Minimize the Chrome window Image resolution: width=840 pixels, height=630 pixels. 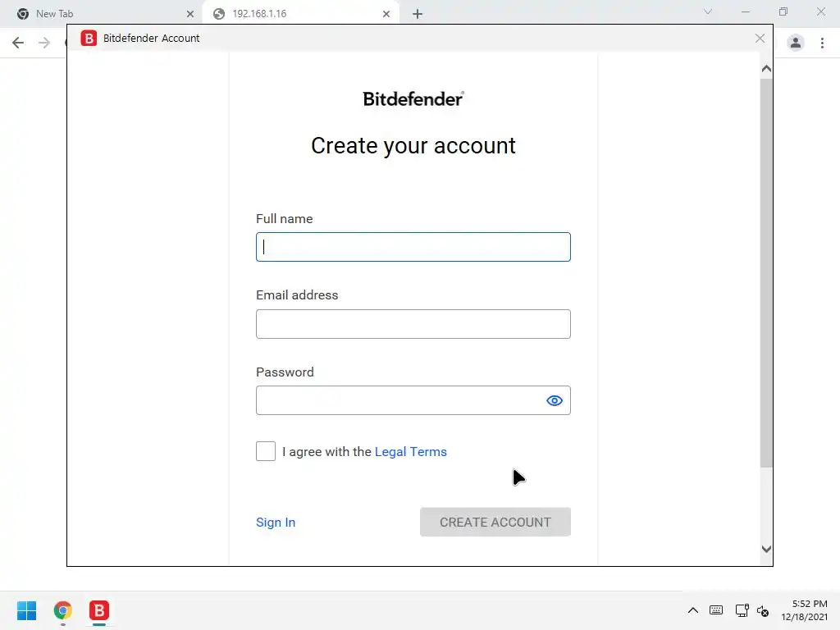(x=745, y=11)
